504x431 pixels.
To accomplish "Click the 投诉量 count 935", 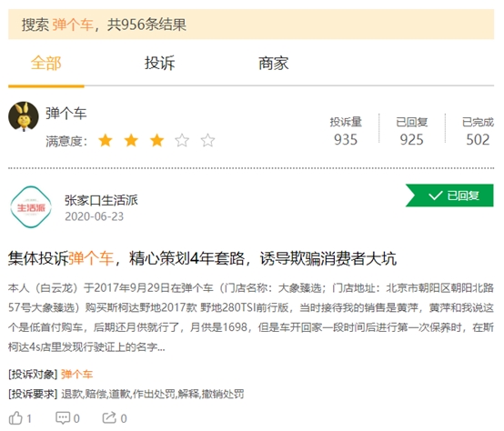I will [x=346, y=140].
